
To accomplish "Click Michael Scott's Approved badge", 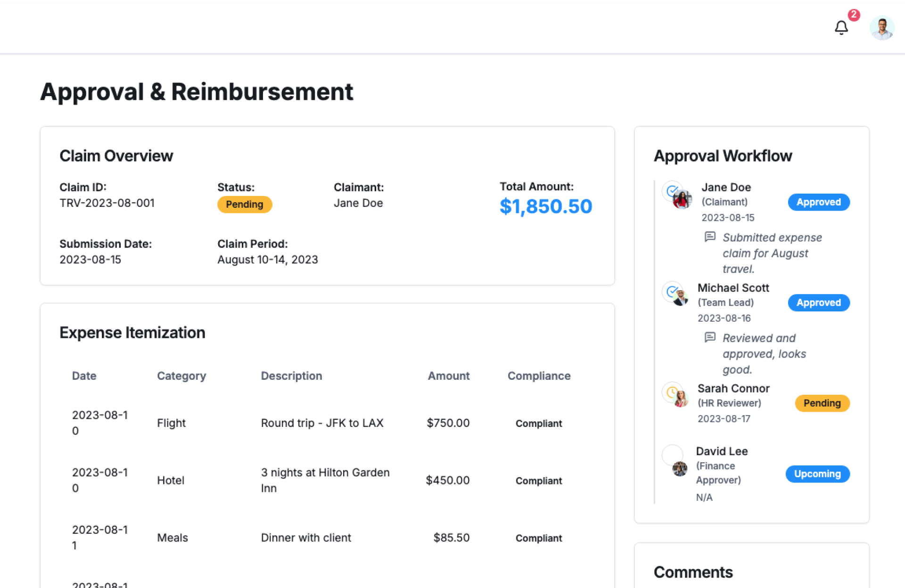I will coord(818,302).
